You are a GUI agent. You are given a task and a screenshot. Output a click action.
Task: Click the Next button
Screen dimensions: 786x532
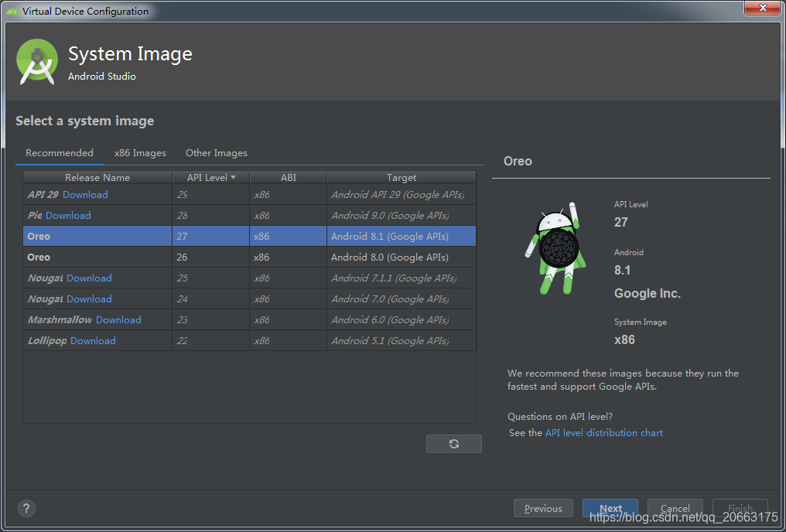(x=610, y=509)
